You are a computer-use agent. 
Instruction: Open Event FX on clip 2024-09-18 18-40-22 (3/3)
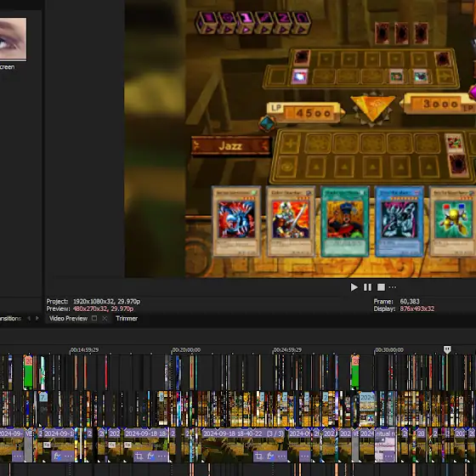(x=270, y=456)
